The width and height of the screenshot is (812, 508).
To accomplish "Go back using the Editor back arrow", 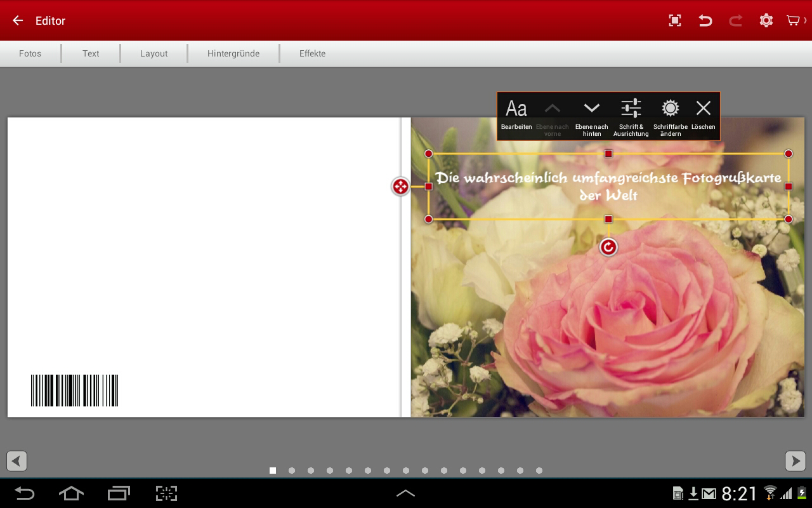I will click(x=18, y=21).
